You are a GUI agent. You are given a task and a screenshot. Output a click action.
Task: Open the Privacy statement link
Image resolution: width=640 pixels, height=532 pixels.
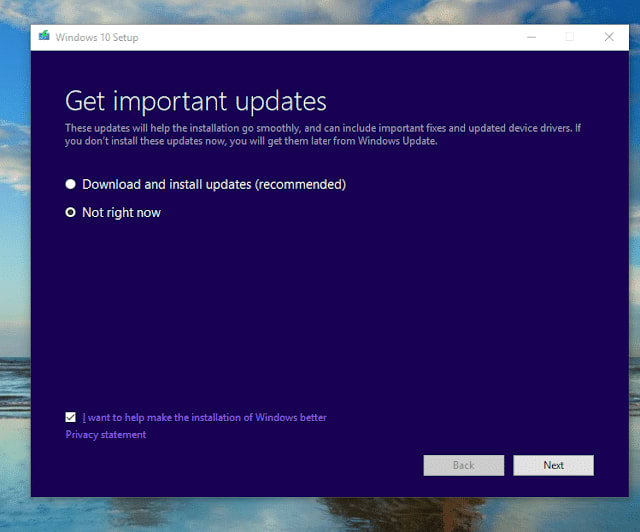pyautogui.click(x=106, y=434)
